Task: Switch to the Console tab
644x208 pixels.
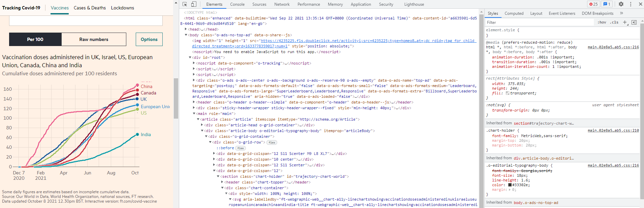Action: (237, 4)
